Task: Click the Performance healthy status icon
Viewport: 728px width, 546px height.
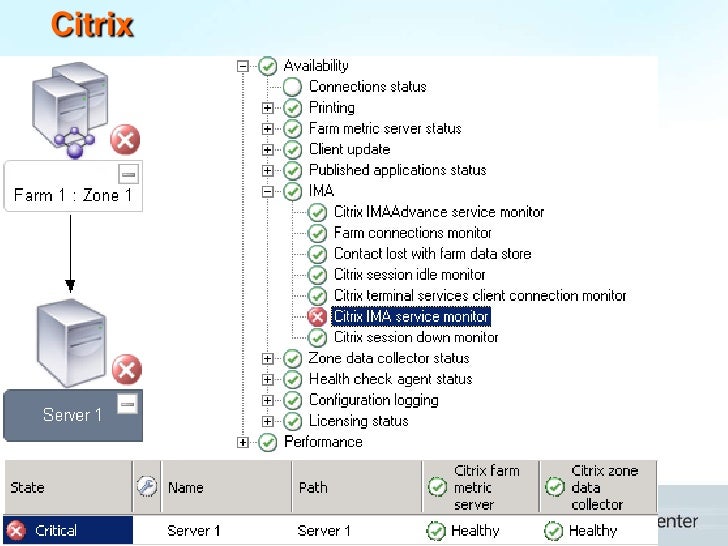Action: [x=267, y=442]
